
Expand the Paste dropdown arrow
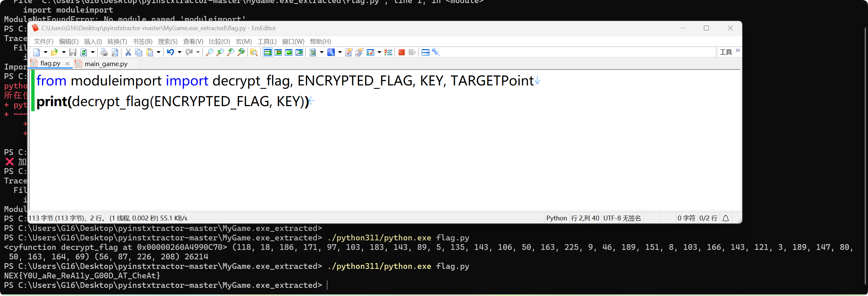(158, 52)
